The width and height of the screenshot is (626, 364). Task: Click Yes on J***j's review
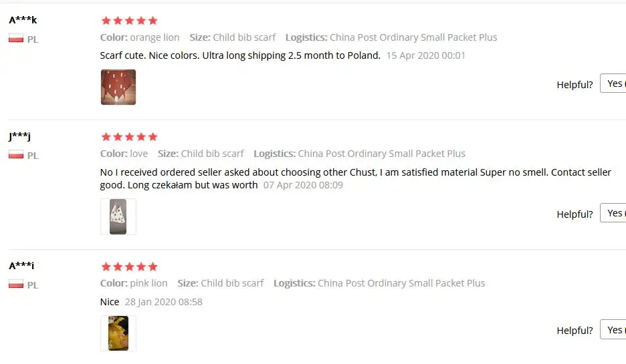(x=615, y=213)
